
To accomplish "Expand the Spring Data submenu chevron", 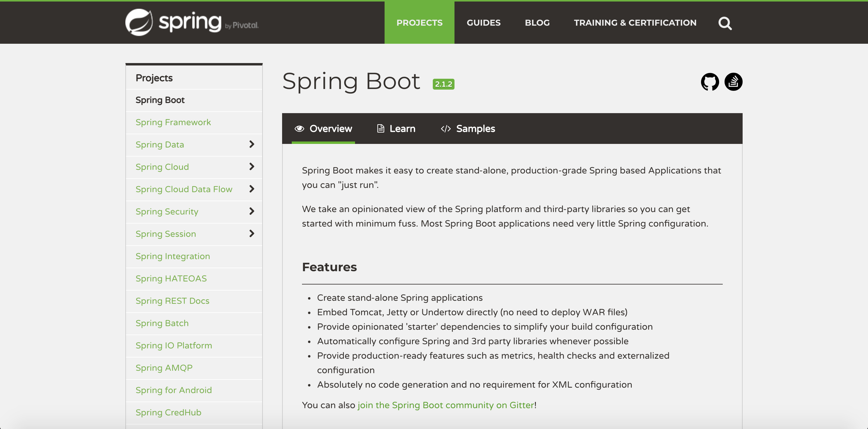I will pos(251,144).
